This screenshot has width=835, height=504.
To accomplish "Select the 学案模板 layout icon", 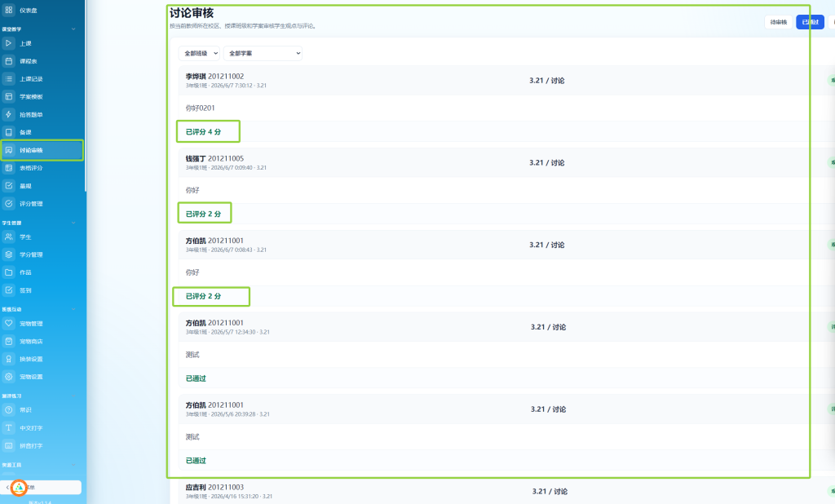I will coord(8,96).
